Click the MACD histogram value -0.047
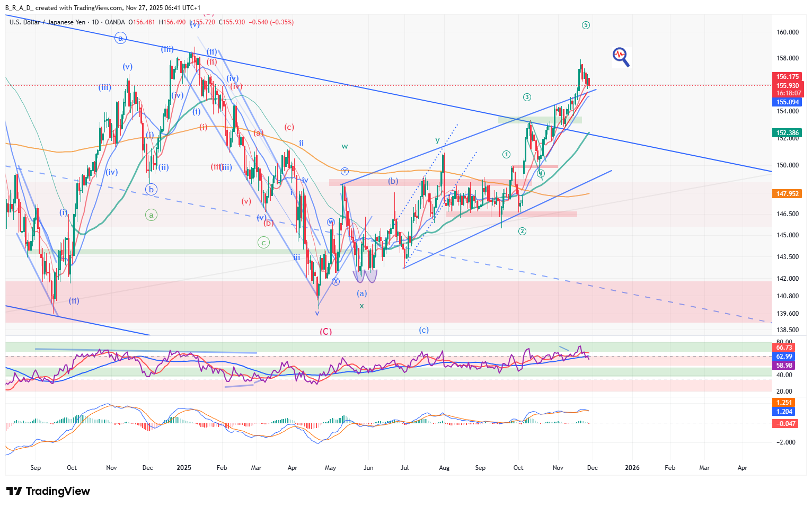Viewport: 812px width, 507px height. coord(785,423)
